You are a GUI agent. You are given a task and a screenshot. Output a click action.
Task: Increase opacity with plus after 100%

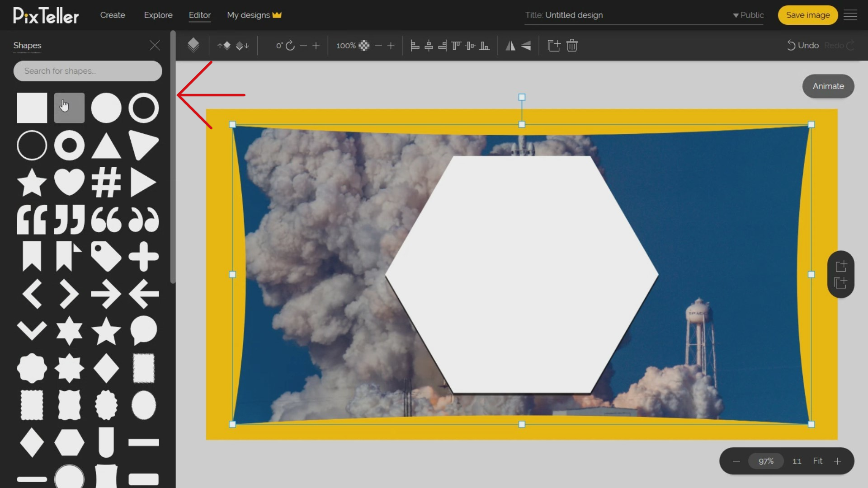tap(391, 46)
